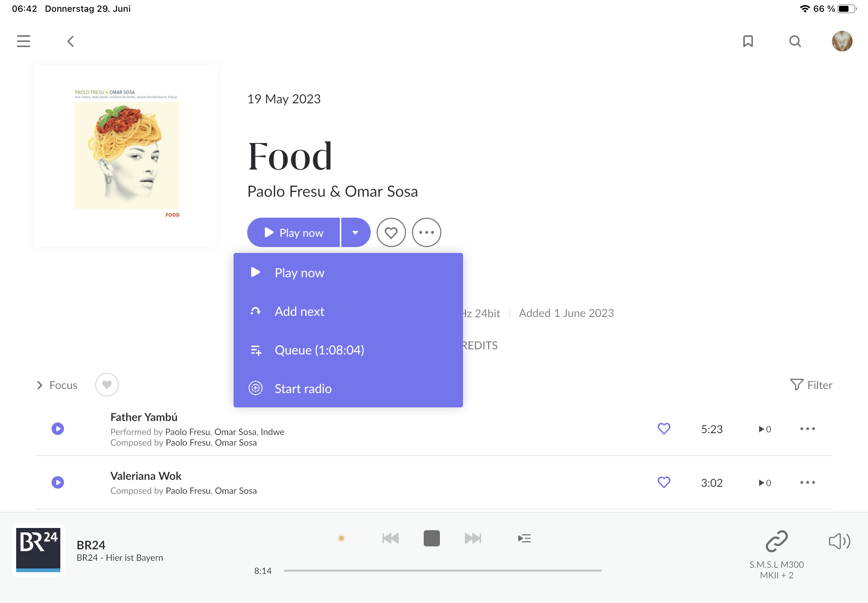This screenshot has width=868, height=603.
Task: Open the three-dot menu for Valeriana Wok
Action: tap(807, 482)
